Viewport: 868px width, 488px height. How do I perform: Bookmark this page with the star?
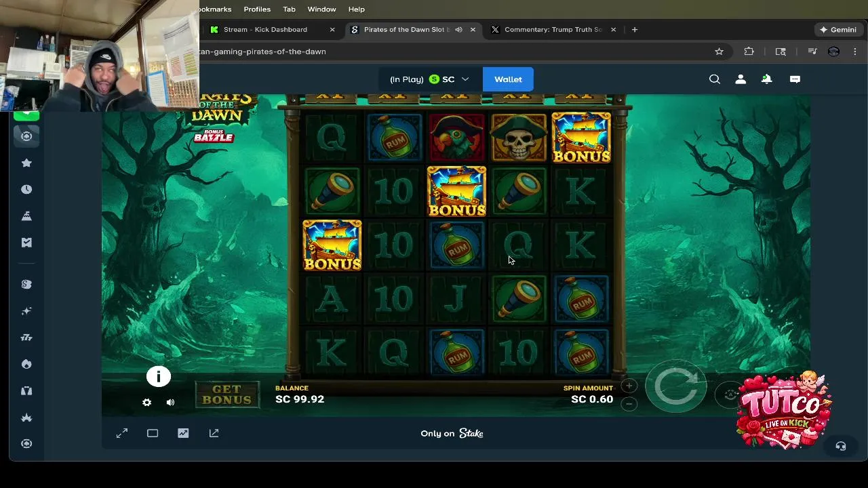click(719, 52)
